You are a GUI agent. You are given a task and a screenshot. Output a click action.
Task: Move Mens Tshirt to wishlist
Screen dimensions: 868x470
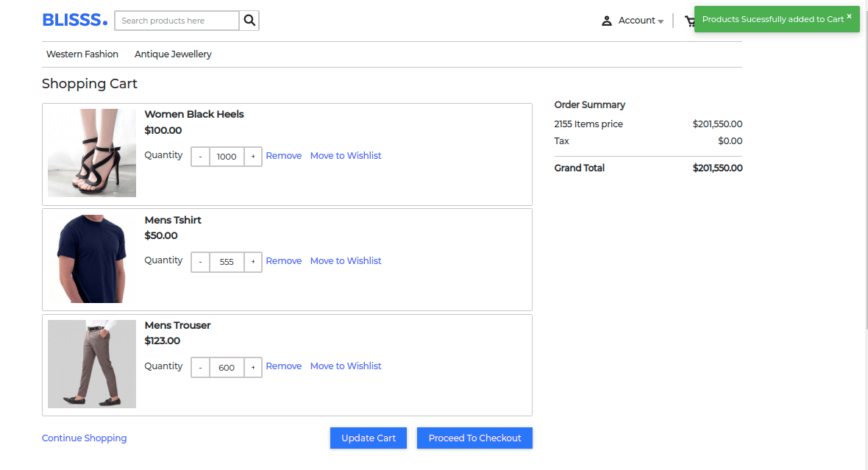click(346, 260)
